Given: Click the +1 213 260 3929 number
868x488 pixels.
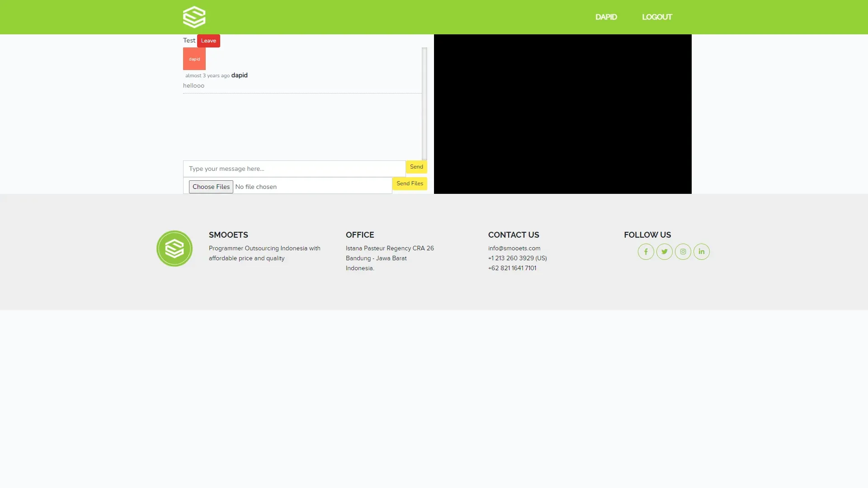Looking at the screenshot, I should (517, 258).
